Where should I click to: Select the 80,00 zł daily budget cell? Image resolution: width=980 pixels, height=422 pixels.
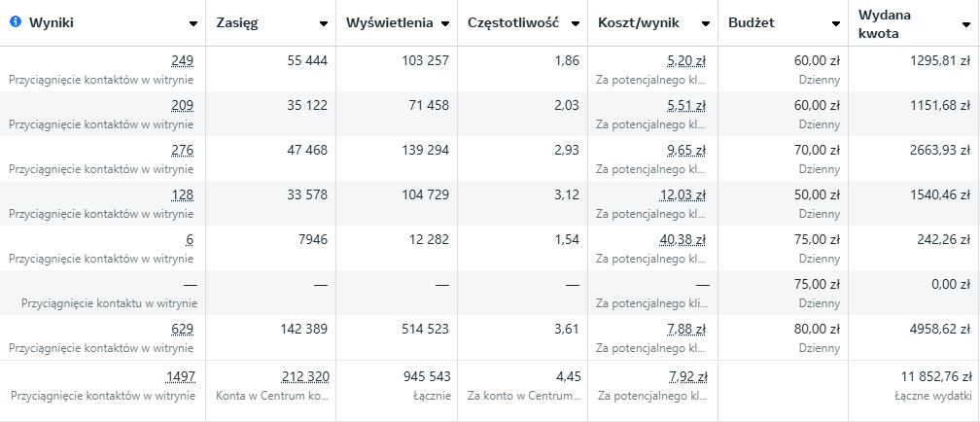pyautogui.click(x=817, y=329)
